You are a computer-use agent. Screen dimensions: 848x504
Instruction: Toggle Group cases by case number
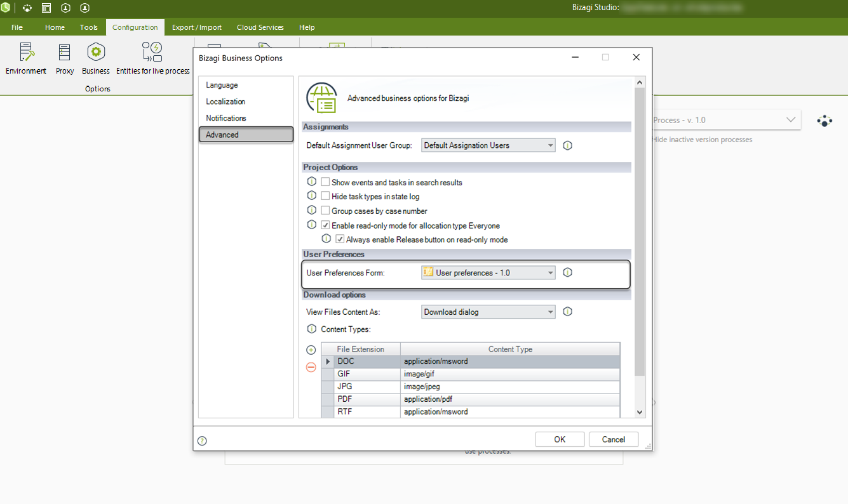click(x=325, y=211)
